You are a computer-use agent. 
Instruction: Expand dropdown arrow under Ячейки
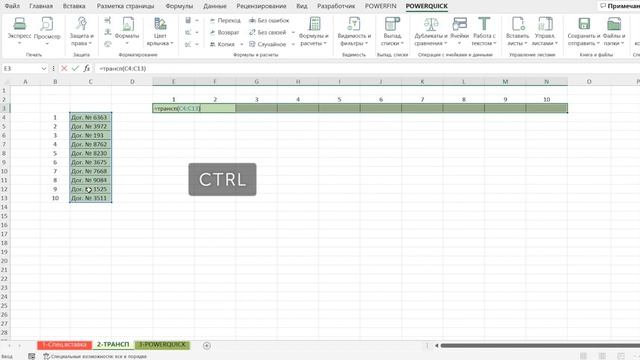point(459,43)
